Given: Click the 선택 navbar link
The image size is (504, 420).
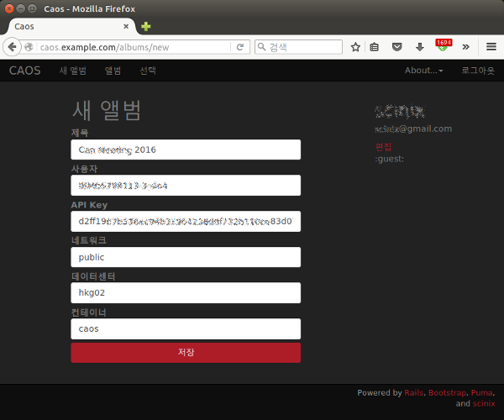Looking at the screenshot, I should tap(148, 71).
